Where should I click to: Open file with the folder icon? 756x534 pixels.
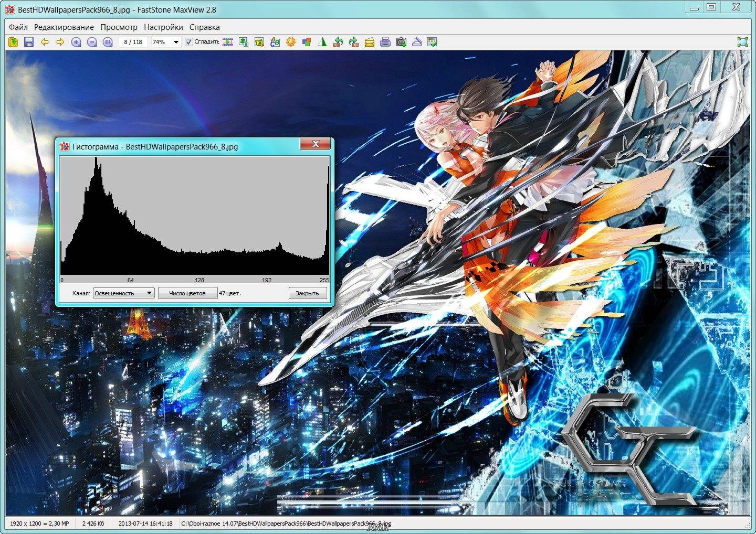(13, 42)
